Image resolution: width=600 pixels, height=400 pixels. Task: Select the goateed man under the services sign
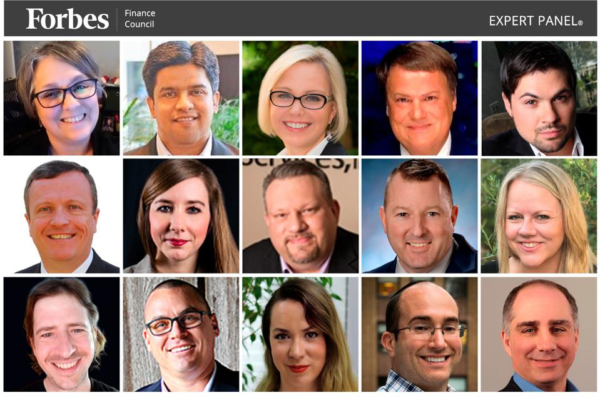pyautogui.click(x=300, y=216)
